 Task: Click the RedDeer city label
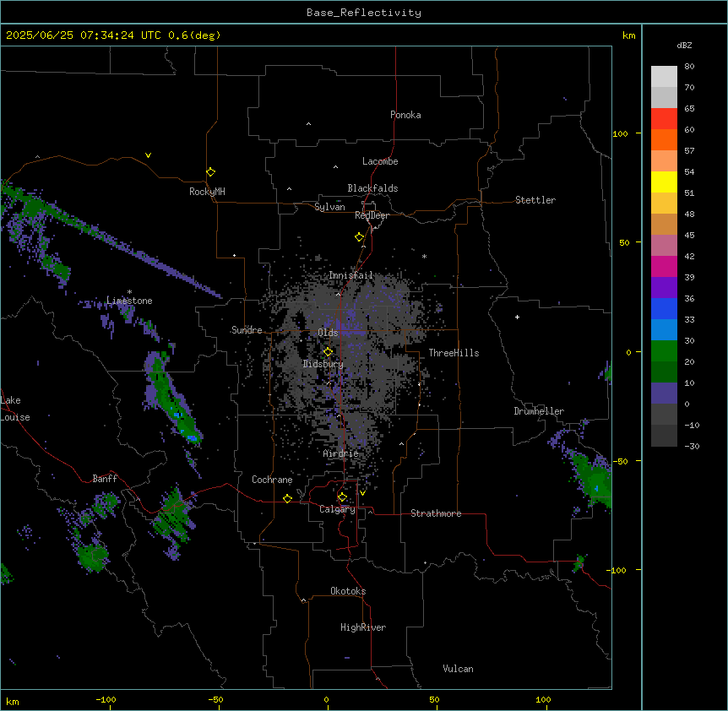pos(372,215)
